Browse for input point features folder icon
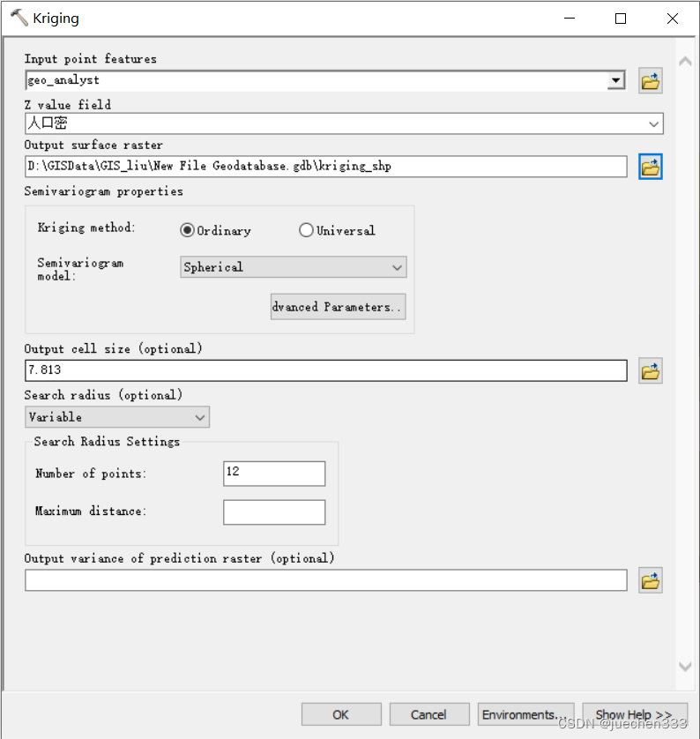This screenshot has height=739, width=700. point(650,81)
